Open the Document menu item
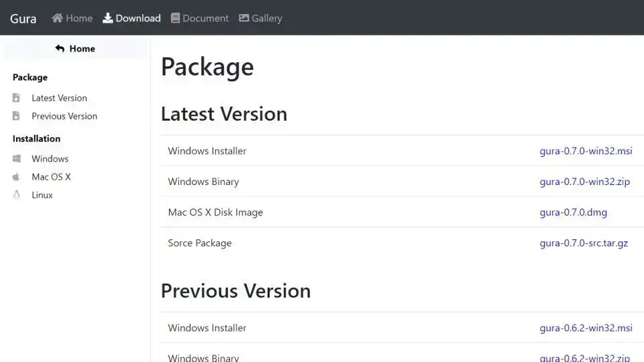Screen dimensions: 644x362 (205, 18)
